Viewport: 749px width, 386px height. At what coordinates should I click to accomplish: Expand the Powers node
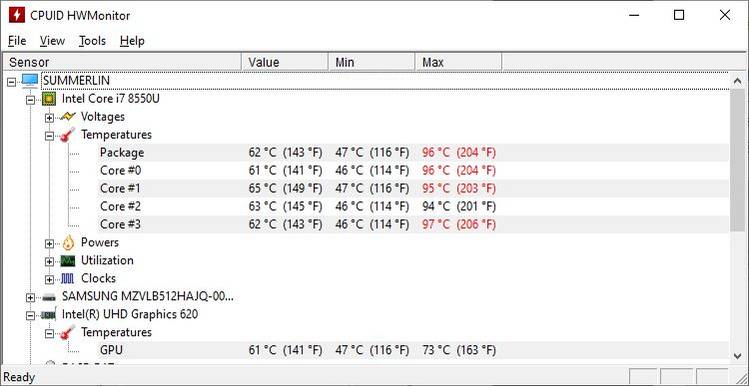pyautogui.click(x=49, y=244)
